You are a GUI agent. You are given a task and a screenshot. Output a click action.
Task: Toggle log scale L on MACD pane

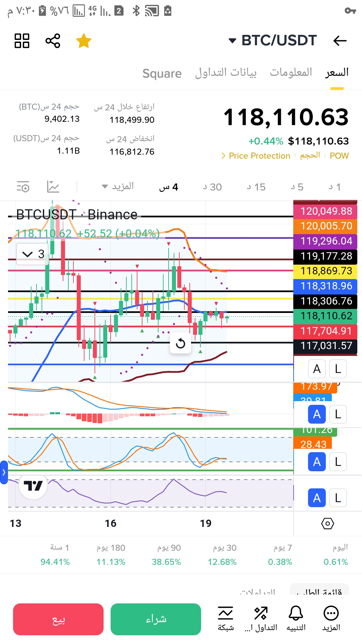tap(338, 414)
